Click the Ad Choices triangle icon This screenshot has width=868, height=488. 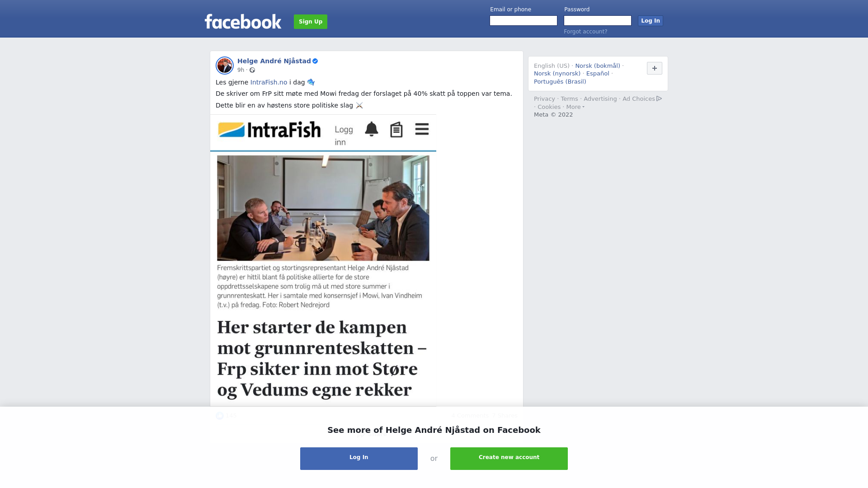tap(659, 99)
